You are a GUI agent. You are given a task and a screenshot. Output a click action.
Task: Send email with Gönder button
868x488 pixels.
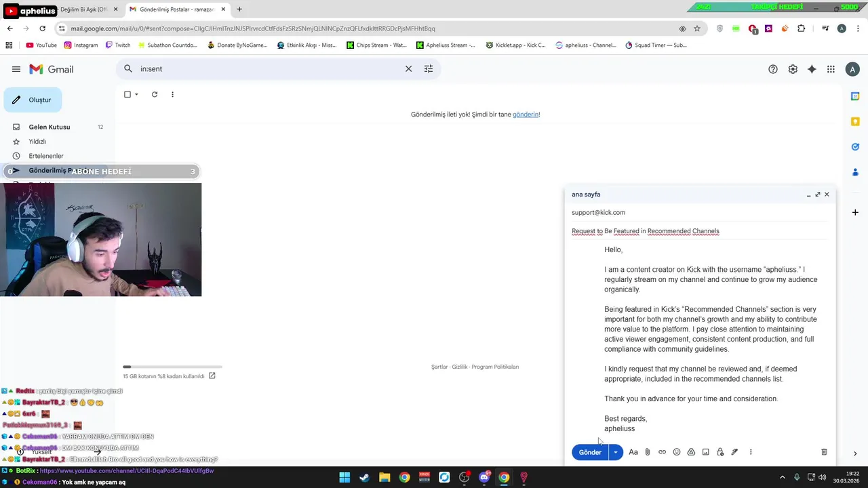(590, 452)
